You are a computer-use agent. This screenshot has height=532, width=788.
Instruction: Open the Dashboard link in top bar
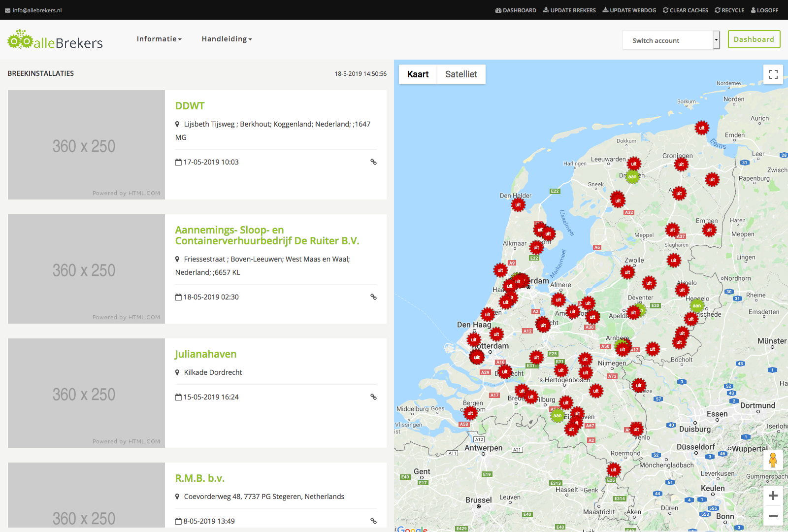(516, 10)
